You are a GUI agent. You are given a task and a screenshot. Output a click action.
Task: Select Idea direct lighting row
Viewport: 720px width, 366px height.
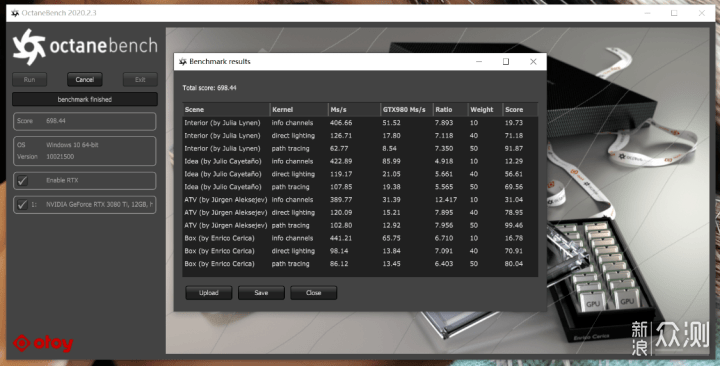[360, 174]
